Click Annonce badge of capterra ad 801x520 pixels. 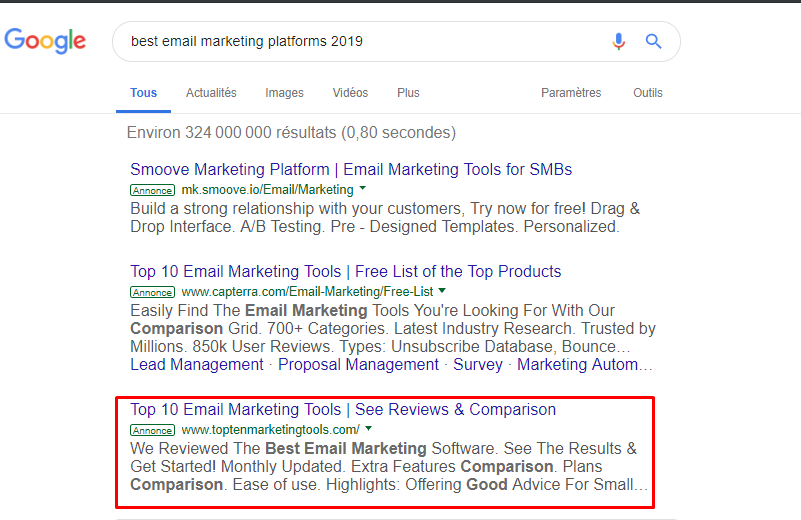point(153,293)
